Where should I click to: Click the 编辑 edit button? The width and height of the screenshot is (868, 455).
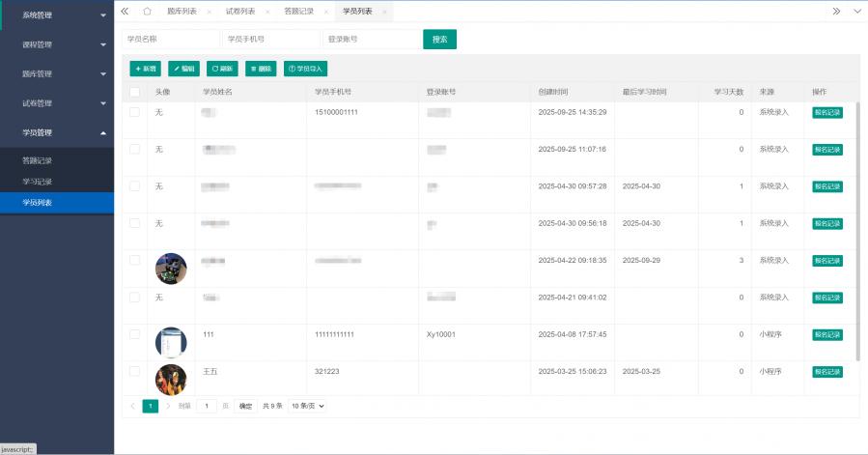point(184,69)
